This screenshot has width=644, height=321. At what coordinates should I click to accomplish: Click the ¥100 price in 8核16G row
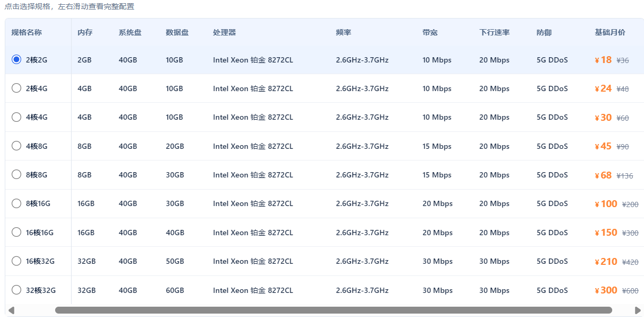[x=606, y=204]
